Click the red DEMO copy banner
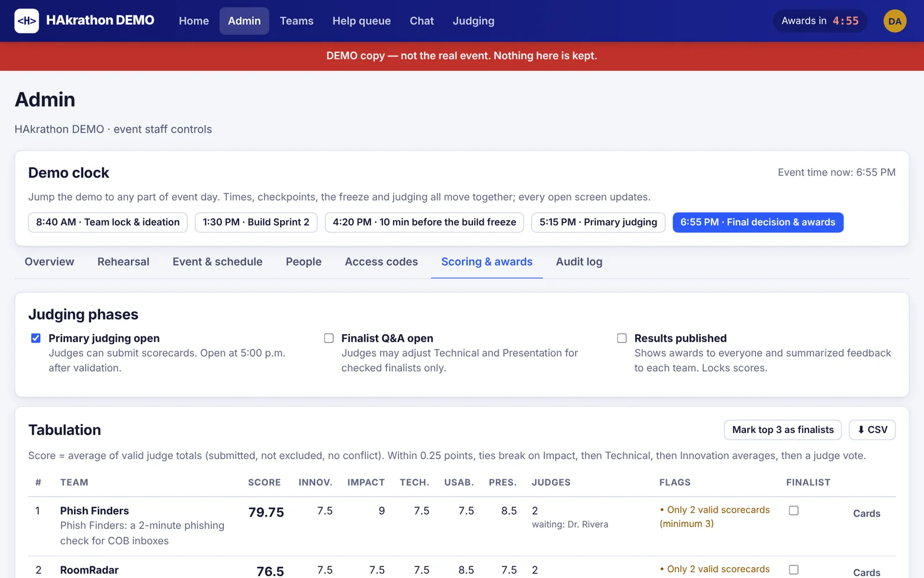Screen dimensions: 924x578 click(462, 56)
